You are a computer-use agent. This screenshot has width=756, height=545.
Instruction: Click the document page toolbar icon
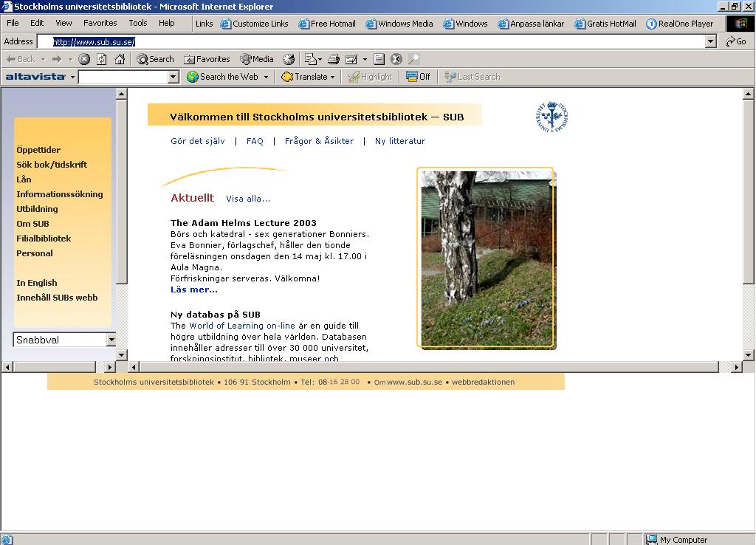pos(379,59)
